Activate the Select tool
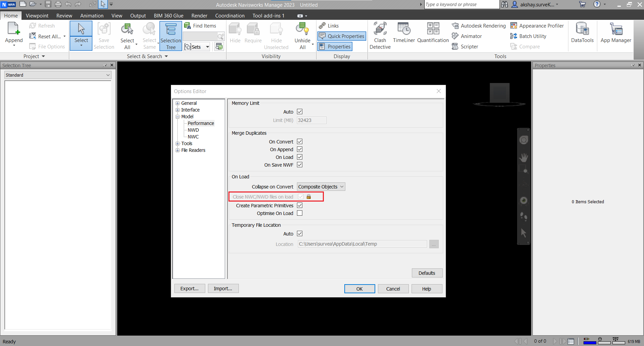The height and width of the screenshot is (346, 644). click(81, 36)
